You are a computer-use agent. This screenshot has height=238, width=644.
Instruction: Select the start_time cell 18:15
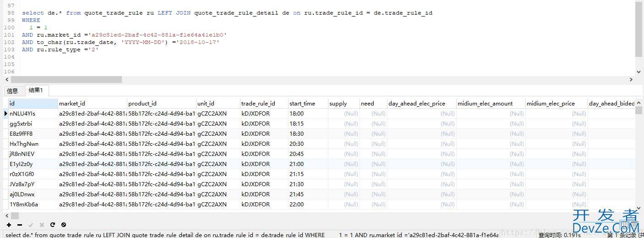[308, 123]
